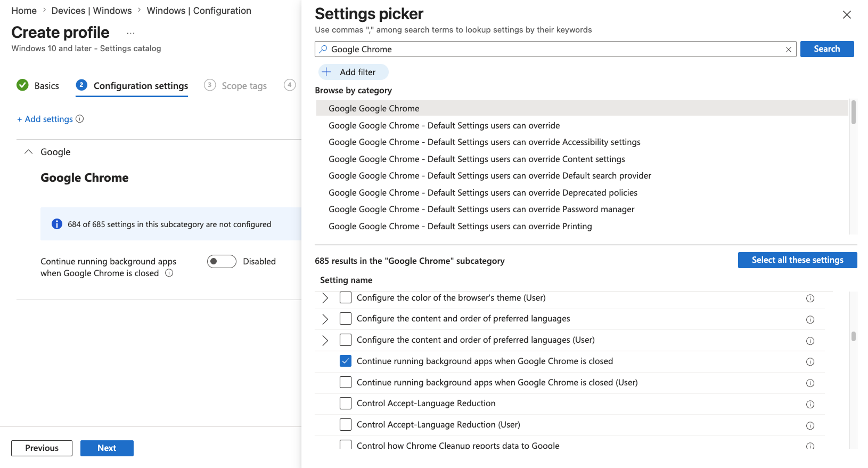Viewport: 868px width, 468px height.
Task: Expand preferred languages setting row without (User)
Action: (325, 319)
